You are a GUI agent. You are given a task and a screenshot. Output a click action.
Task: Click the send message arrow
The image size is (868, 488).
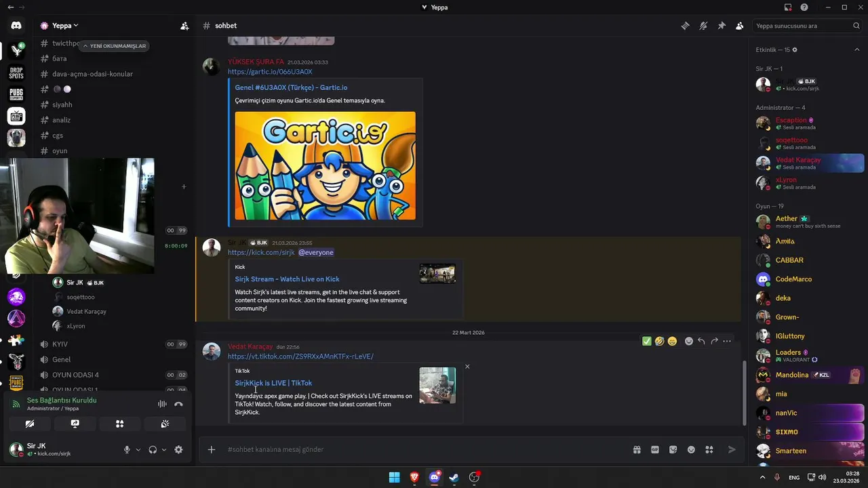[x=732, y=449]
